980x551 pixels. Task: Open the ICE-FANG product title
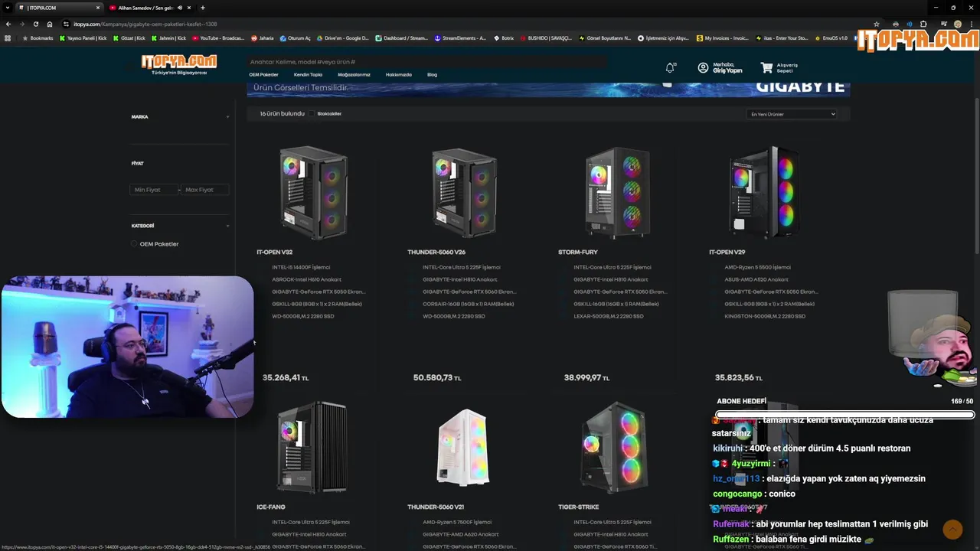[x=270, y=507]
